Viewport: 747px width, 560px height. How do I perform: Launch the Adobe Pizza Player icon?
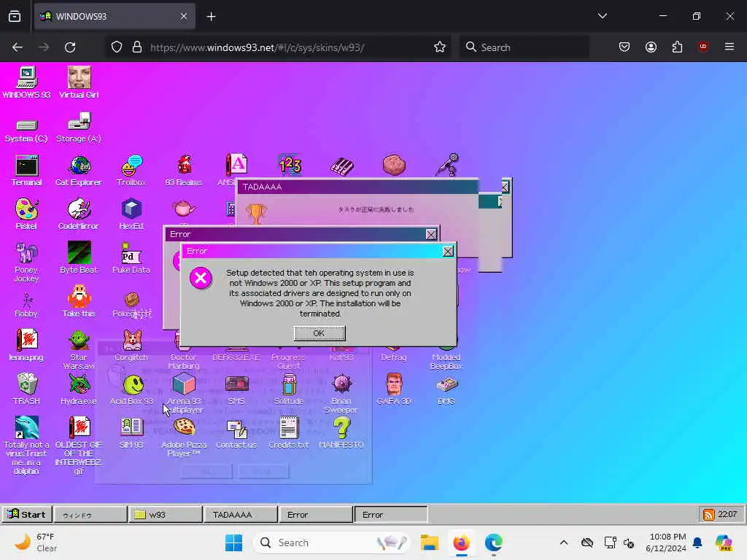184,437
